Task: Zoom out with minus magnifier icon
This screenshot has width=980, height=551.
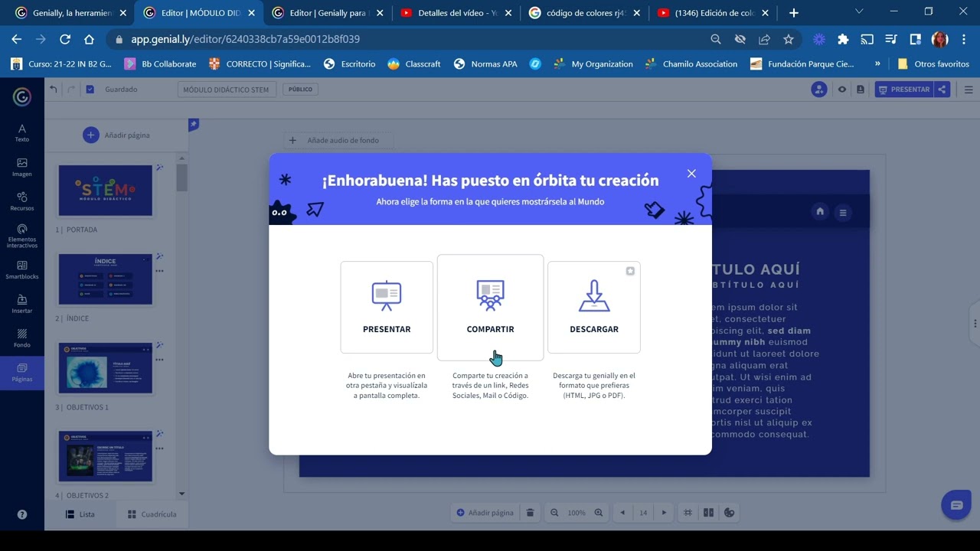Action: (x=554, y=513)
